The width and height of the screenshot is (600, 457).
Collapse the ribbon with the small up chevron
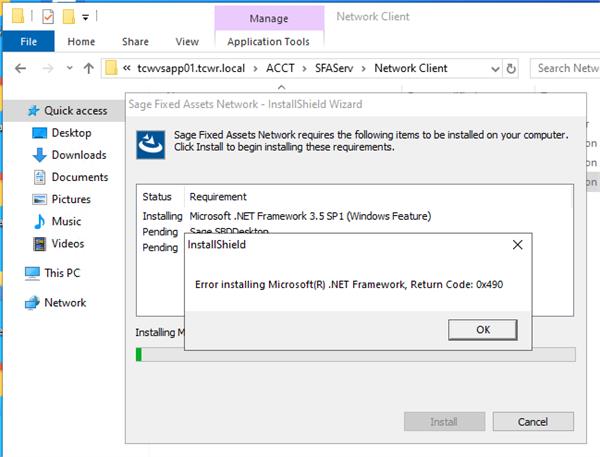[281, 87]
